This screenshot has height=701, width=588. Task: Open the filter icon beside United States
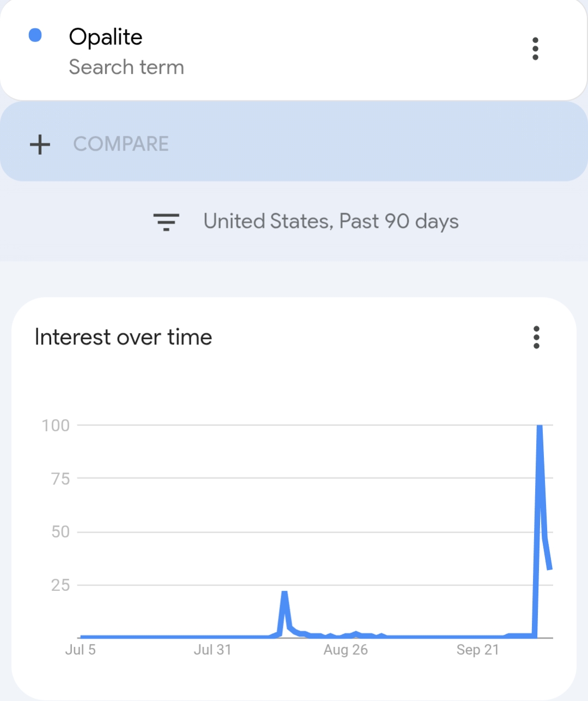[166, 222]
